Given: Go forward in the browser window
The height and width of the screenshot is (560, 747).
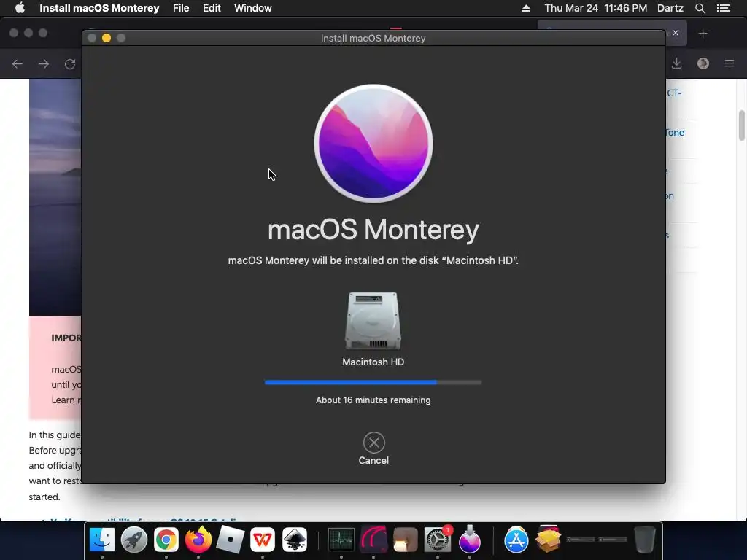Looking at the screenshot, I should (44, 64).
